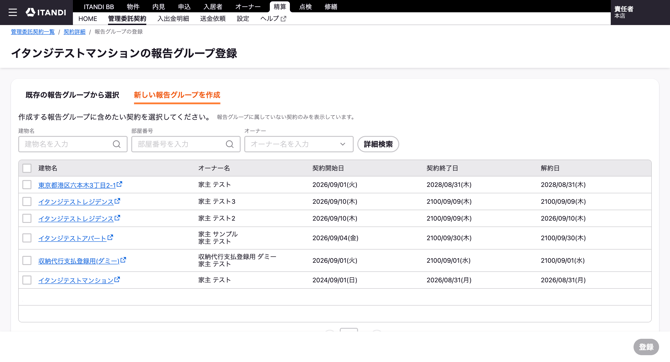Open the 契約詳細 breadcrumb link
The image size is (670, 362).
click(x=74, y=32)
